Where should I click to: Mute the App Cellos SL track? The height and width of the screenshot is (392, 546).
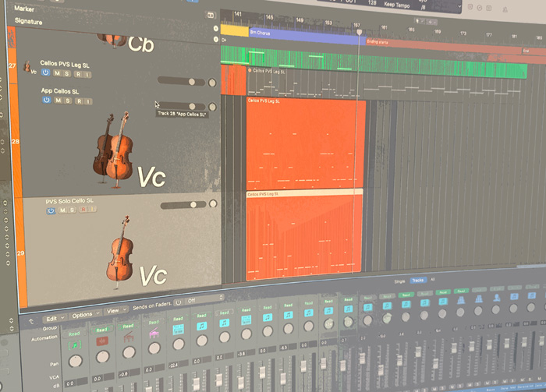pos(58,101)
